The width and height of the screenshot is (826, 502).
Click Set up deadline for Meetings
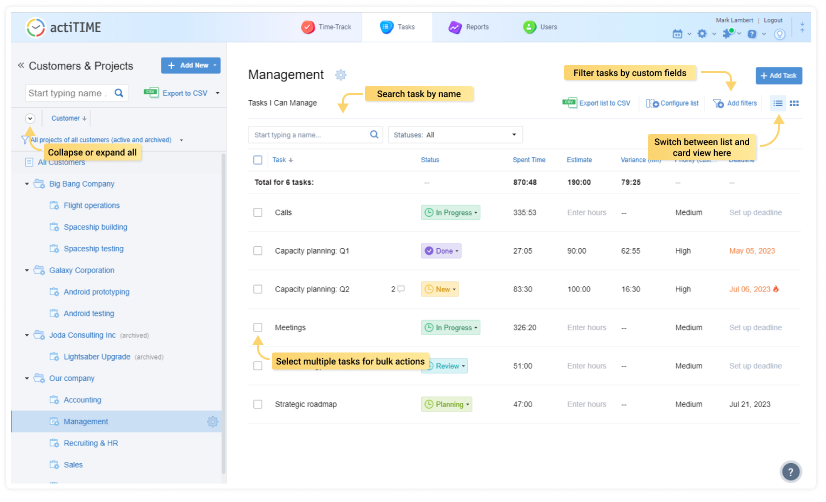[x=755, y=328]
